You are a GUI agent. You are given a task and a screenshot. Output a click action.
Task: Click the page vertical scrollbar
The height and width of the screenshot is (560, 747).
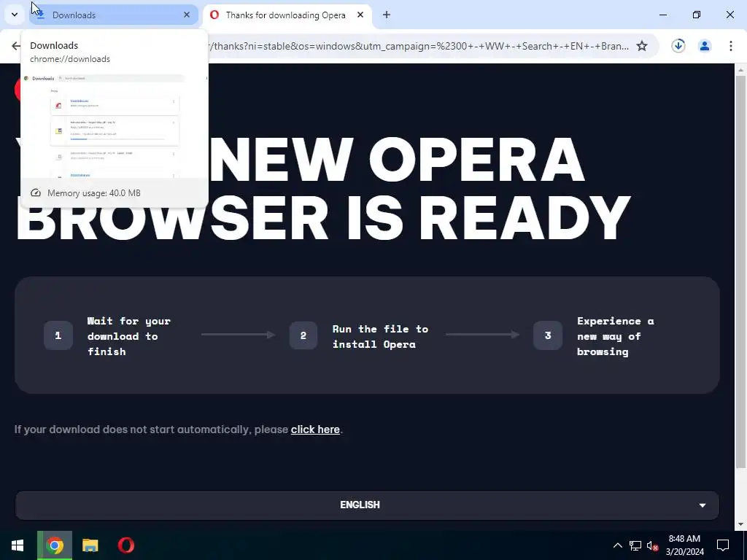(740, 271)
